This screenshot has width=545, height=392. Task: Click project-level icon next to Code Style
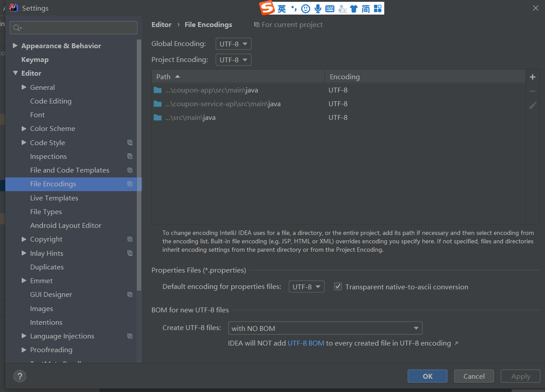coord(130,142)
